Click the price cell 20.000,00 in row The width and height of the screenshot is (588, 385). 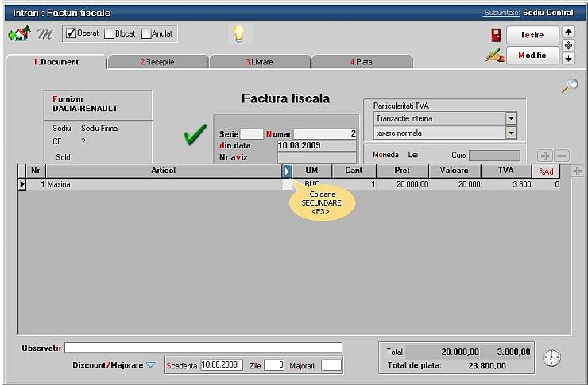(x=402, y=184)
